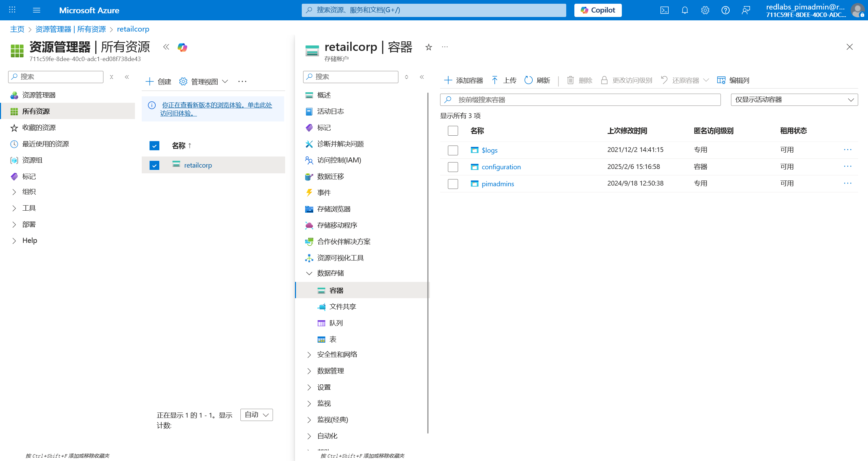Viewport: 868px width, 461px height.
Task: Tick the pimadmins row checkbox
Action: pos(453,184)
